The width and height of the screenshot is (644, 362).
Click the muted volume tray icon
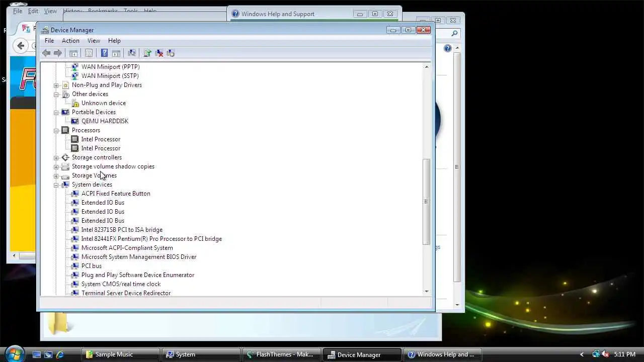point(605,354)
